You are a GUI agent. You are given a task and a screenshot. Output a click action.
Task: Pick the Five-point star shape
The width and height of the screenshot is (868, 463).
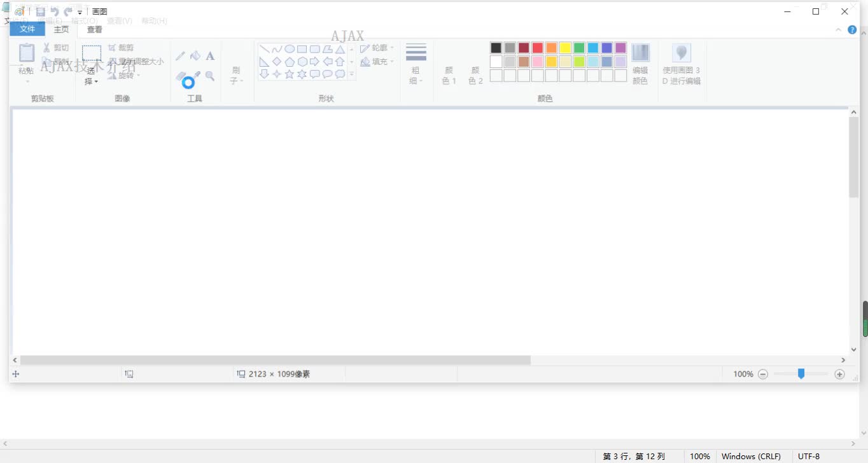coord(290,74)
